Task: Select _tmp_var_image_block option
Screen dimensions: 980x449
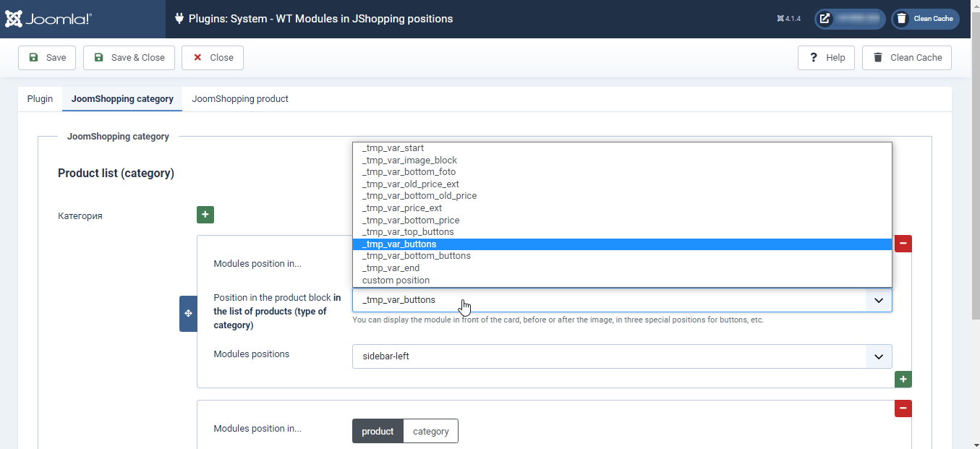Action: 409,160
